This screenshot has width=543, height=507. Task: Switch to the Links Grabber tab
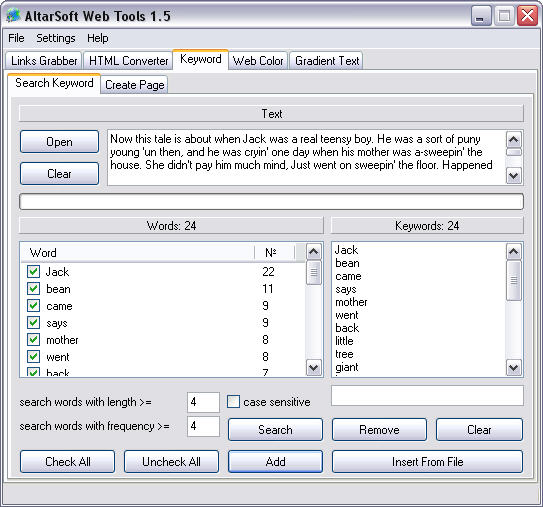(x=44, y=61)
